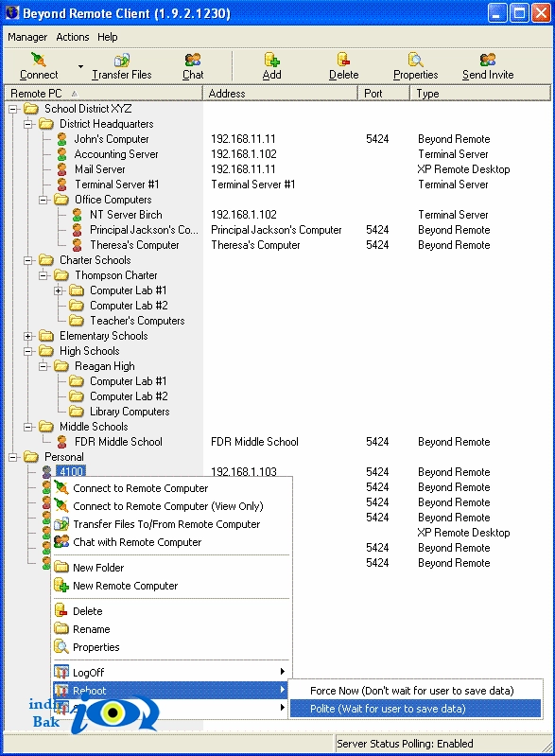Screen dimensions: 555x756
Task: Select Reagan High Computer Lab #1 folder
Action: point(129,381)
